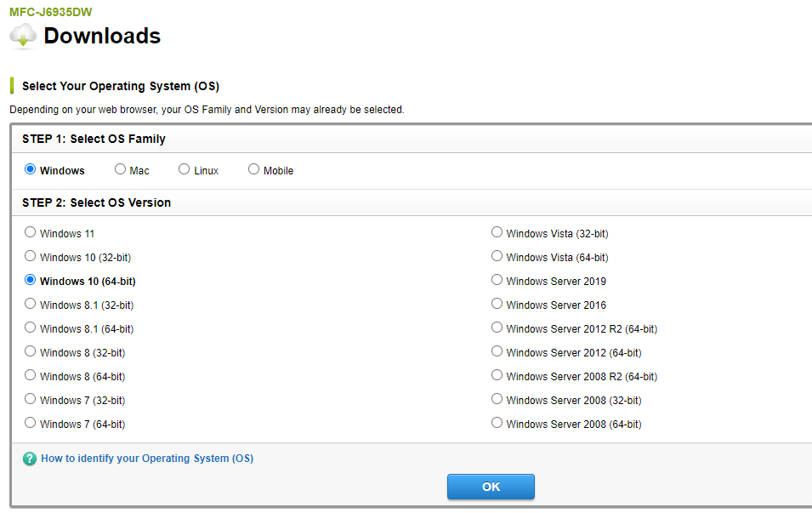Select Windows 7 (32-bit)

coord(30,399)
